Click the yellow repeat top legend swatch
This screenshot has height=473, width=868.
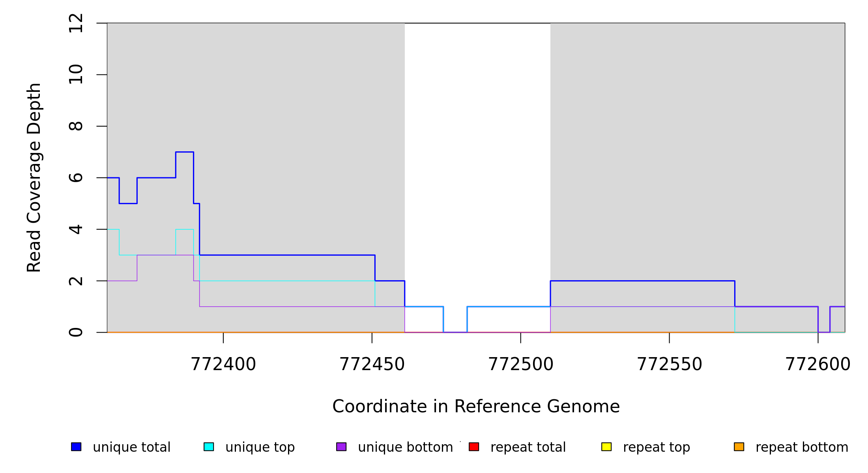point(606,447)
